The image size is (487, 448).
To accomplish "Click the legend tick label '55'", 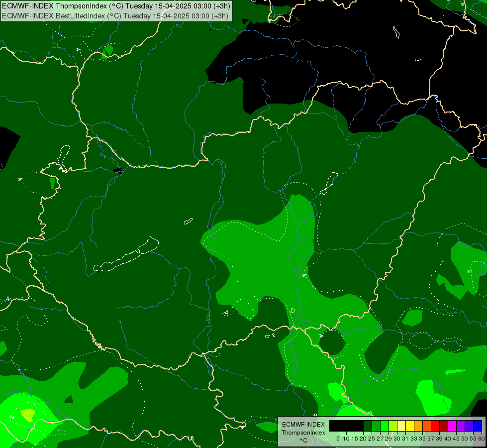I will (x=473, y=439).
